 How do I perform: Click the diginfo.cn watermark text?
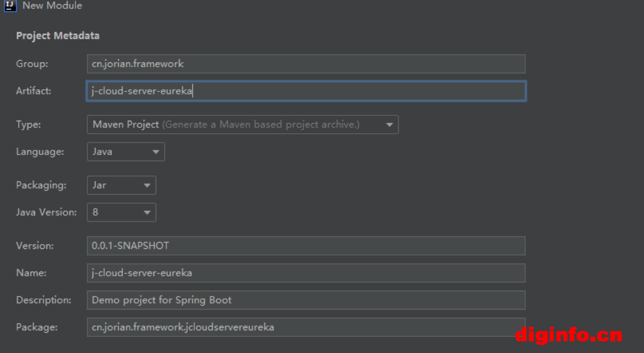pyautogui.click(x=569, y=335)
